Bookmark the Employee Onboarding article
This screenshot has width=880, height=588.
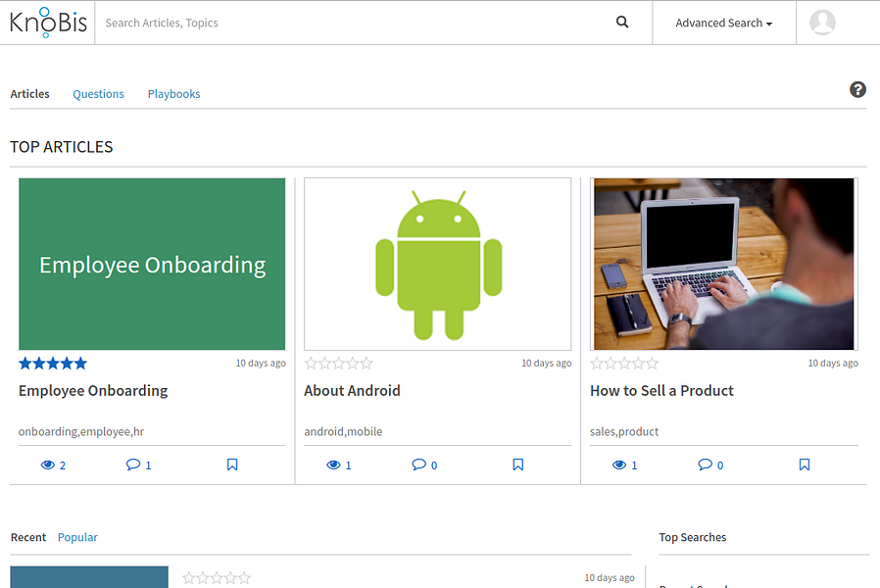point(232,465)
